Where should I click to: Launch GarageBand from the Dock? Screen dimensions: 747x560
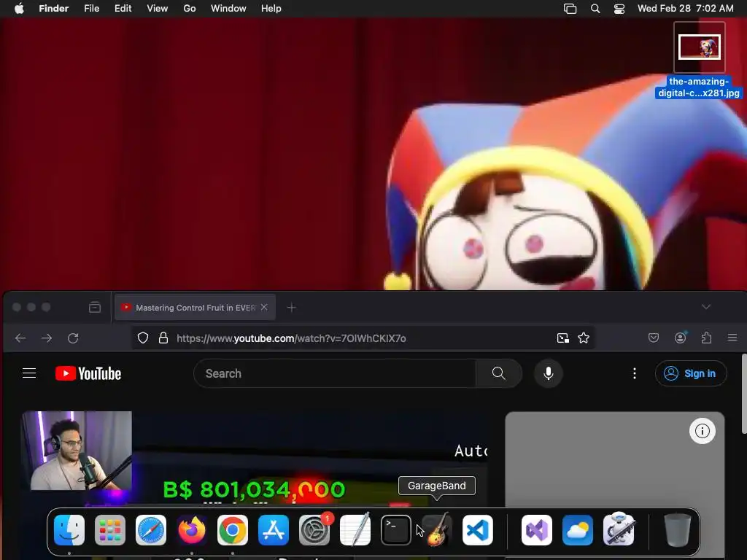click(437, 530)
